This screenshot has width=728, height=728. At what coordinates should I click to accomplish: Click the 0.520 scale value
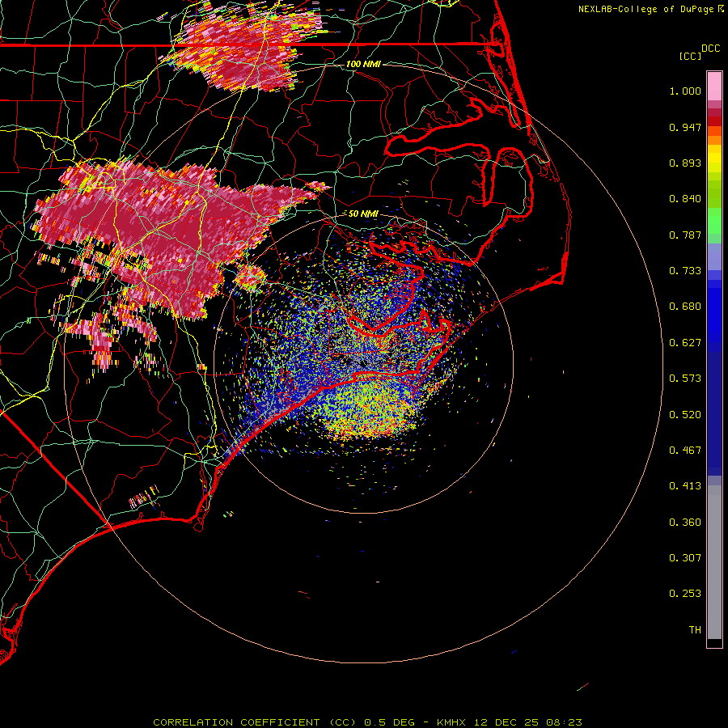[685, 415]
